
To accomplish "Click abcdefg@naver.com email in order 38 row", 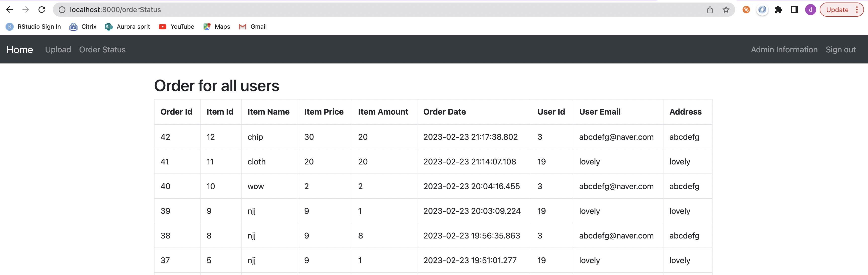I will [616, 236].
